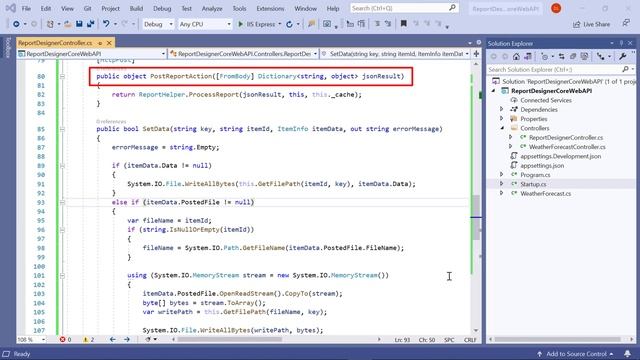Click the feedback icon next to Live Share

pyautogui.click(x=626, y=24)
